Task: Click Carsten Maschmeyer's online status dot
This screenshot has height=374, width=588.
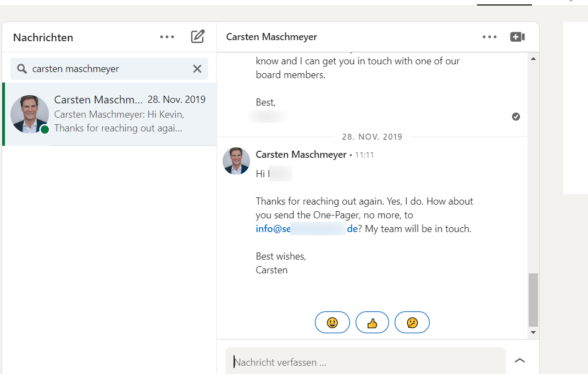Action: (x=44, y=130)
